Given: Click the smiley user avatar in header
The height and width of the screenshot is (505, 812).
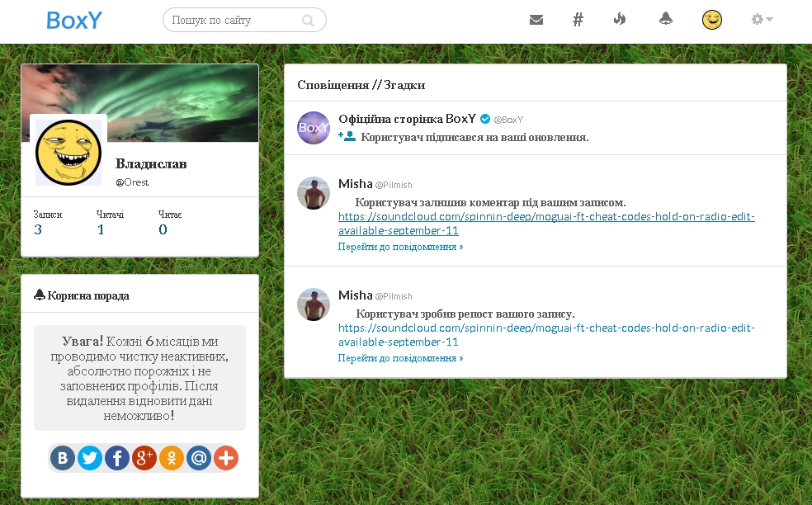Looking at the screenshot, I should click(x=711, y=20).
